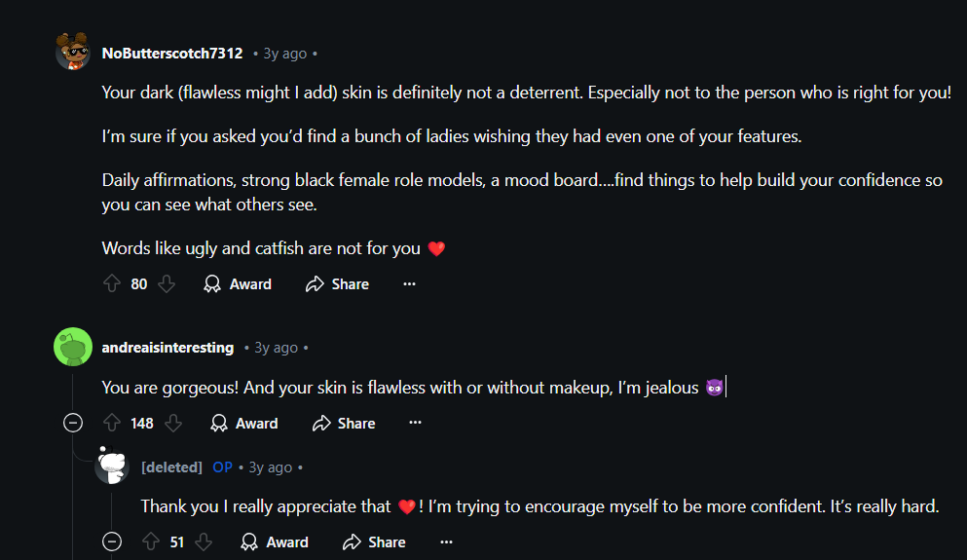Open NoButterscotch7312 username profile link
Screen dimensions: 967x560
click(172, 54)
